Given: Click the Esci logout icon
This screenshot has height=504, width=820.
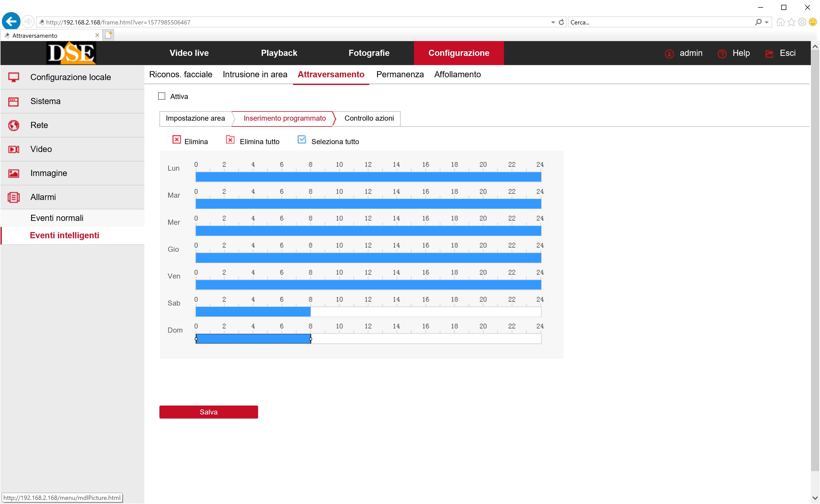Looking at the screenshot, I should (x=769, y=54).
